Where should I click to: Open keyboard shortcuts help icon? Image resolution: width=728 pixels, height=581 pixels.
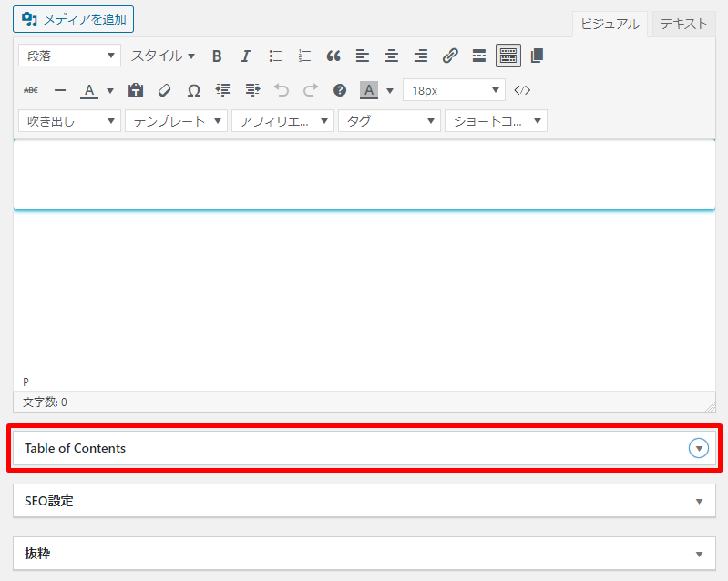340,90
